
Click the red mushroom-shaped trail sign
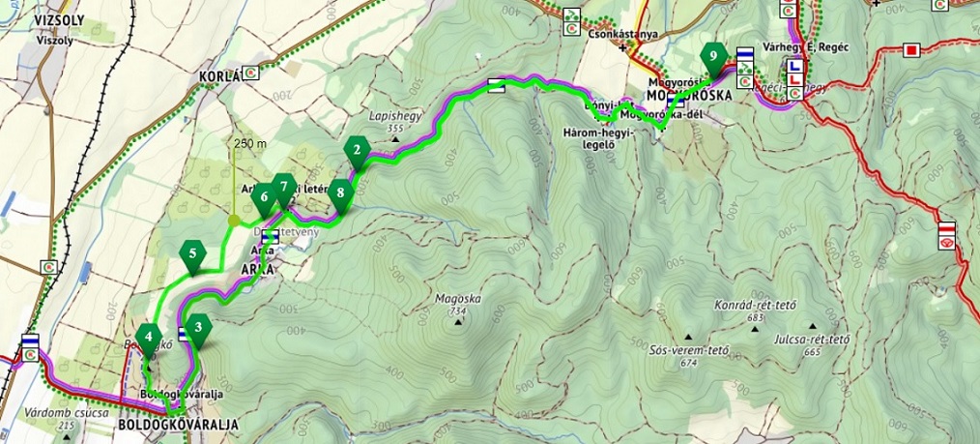(947, 242)
